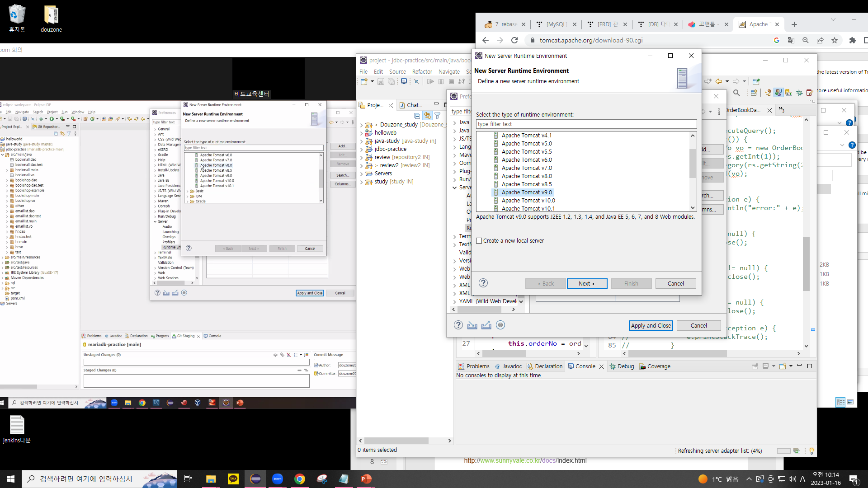Select Apache Tomcat v8.5 runtime
The image size is (868, 488).
526,184
